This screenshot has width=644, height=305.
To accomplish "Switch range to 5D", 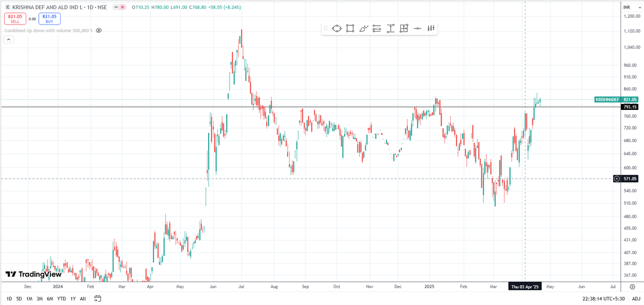I will [19, 299].
